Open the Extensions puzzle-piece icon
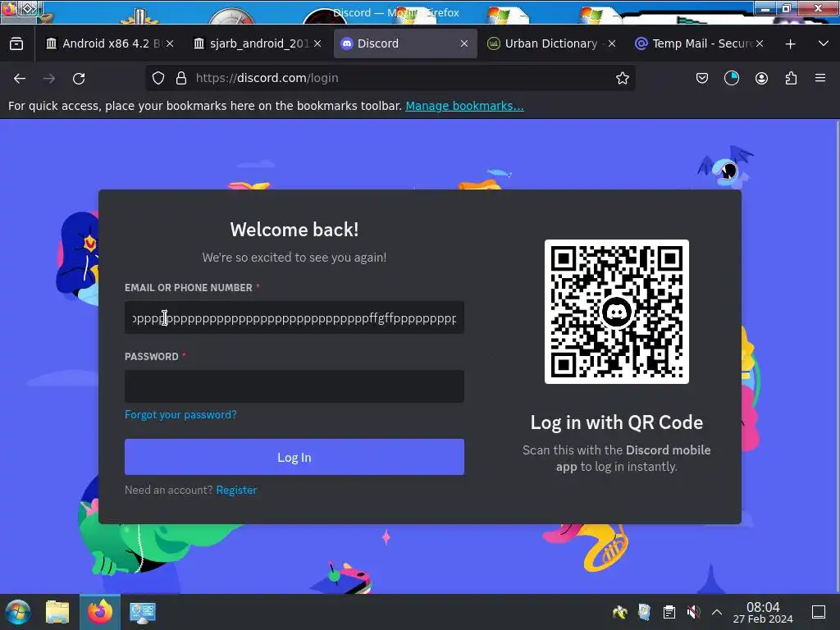This screenshot has height=630, width=840. (x=791, y=78)
